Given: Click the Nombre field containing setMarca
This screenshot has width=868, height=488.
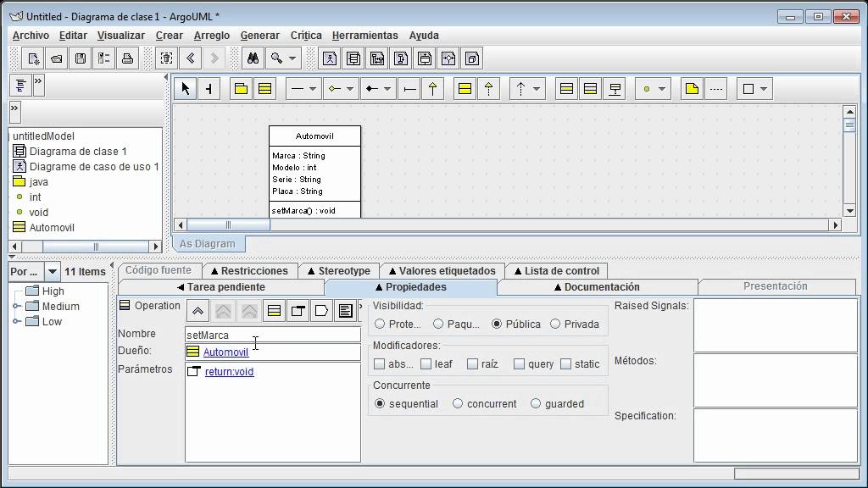Looking at the screenshot, I should click(273, 335).
